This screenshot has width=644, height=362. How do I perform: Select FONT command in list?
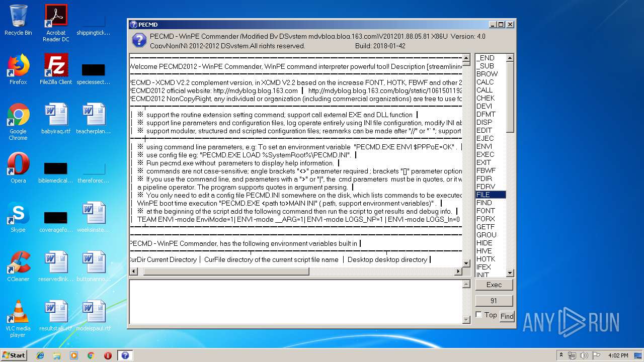[491, 211]
